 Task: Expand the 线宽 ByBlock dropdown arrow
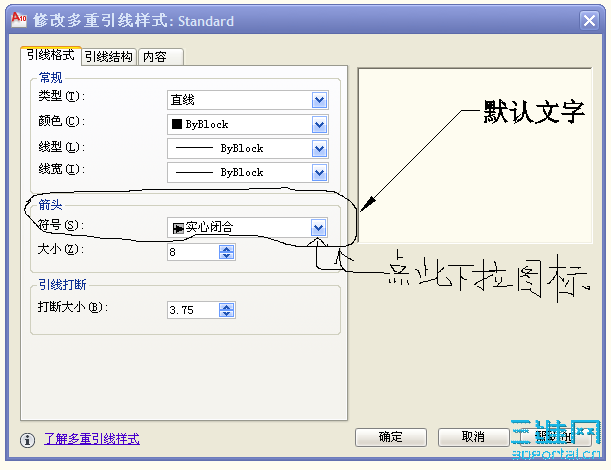point(320,172)
